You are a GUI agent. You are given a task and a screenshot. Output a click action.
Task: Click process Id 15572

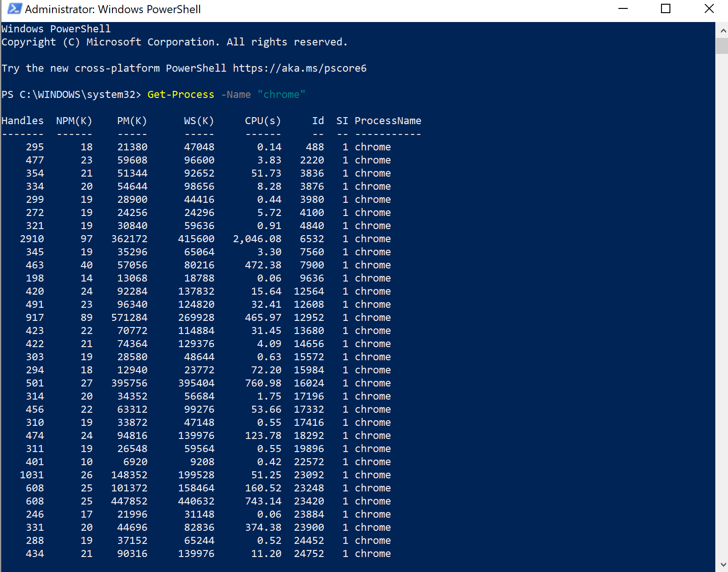pyautogui.click(x=309, y=357)
